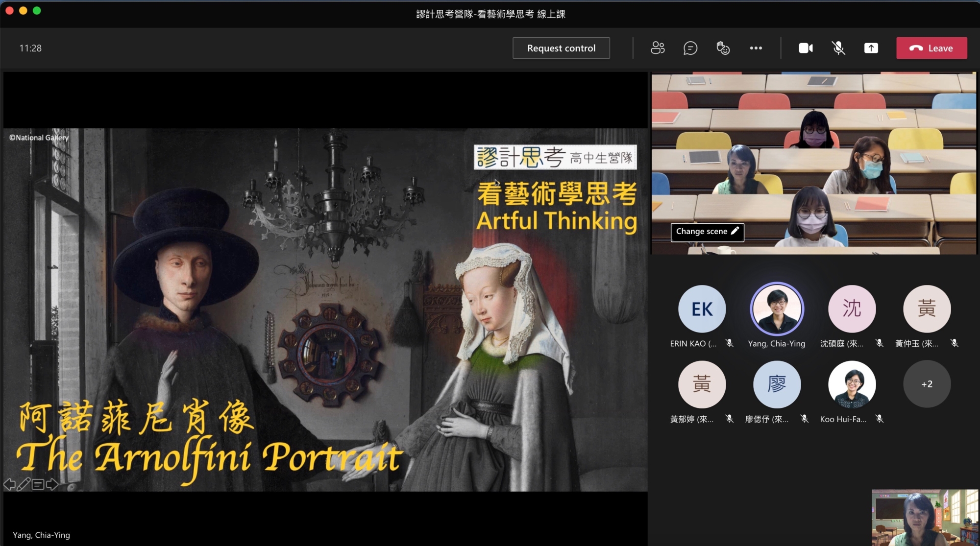Enter full screen with green button
Viewport: 980px width, 546px height.
click(37, 10)
